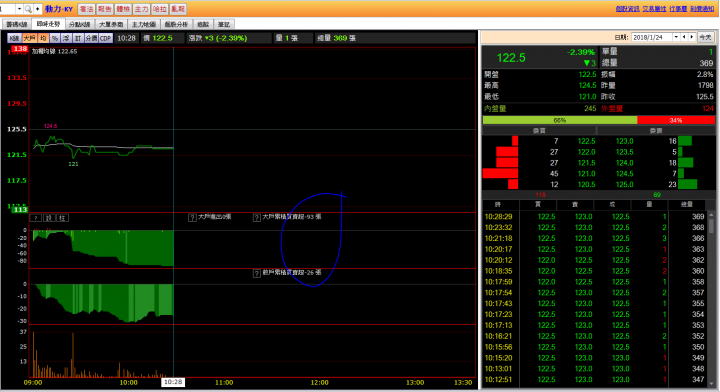Viewport: 720px width, 392px height.
Task: Click the 113 lower limit price label
Action: pos(20,209)
